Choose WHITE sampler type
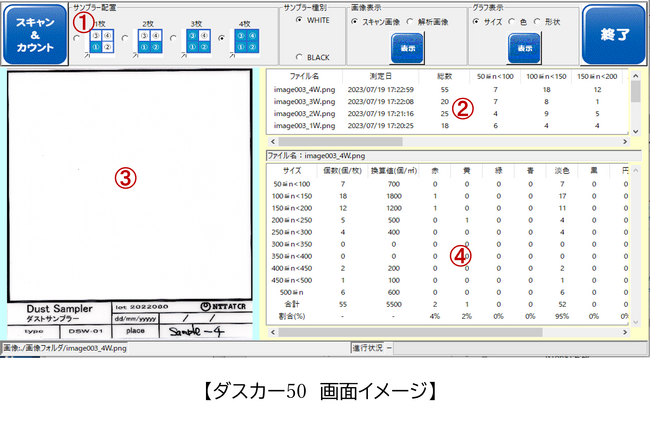Image resolution: width=650 pixels, height=424 pixels. (298, 20)
